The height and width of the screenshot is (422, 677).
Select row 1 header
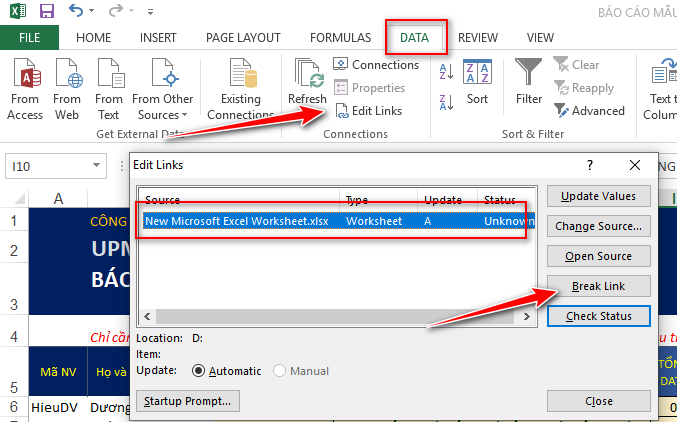coord(14,221)
